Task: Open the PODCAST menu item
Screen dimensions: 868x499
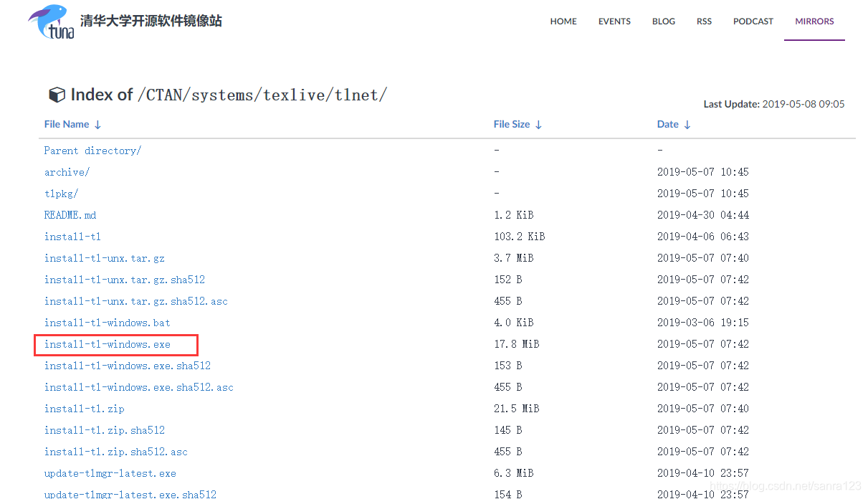Action: pyautogui.click(x=753, y=22)
